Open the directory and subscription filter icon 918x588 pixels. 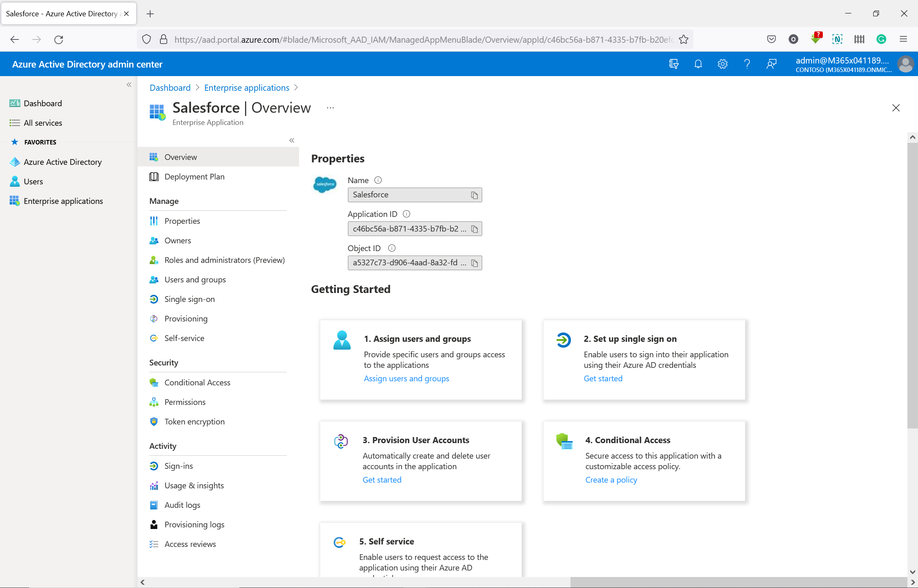pyautogui.click(x=674, y=64)
